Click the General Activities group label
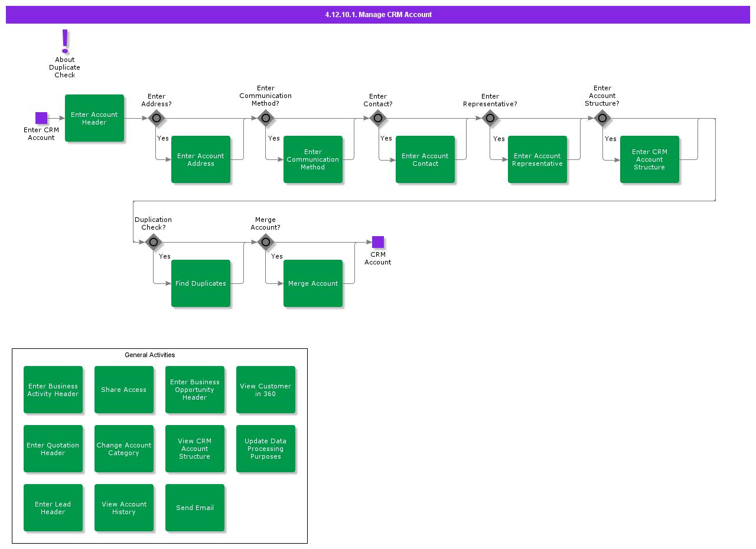The height and width of the screenshot is (549, 756). click(x=150, y=355)
